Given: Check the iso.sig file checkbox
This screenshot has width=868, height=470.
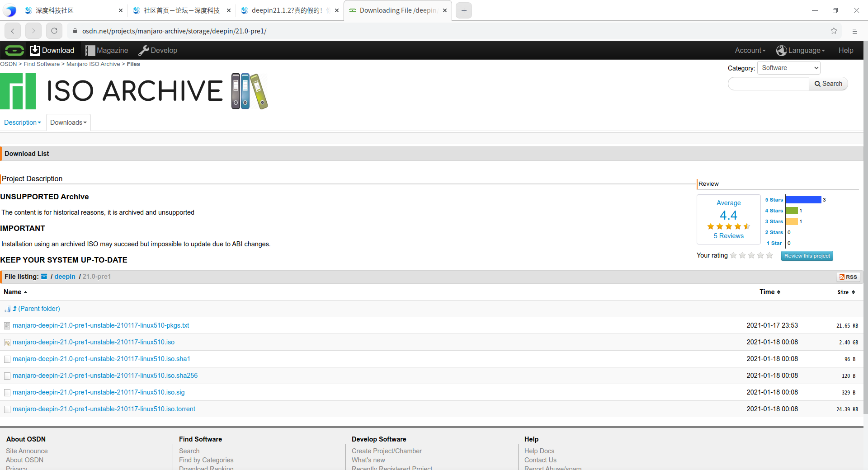Looking at the screenshot, I should 7,393.
